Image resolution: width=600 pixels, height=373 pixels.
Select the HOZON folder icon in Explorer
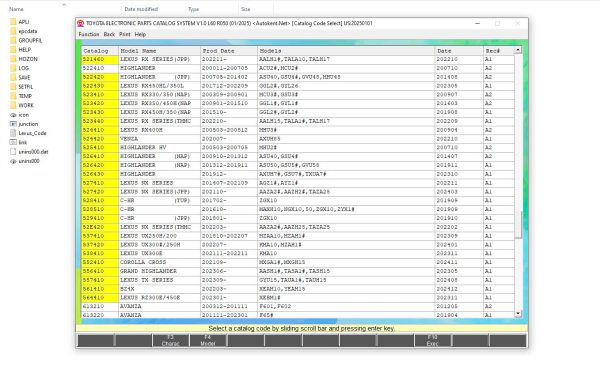pyautogui.click(x=13, y=59)
